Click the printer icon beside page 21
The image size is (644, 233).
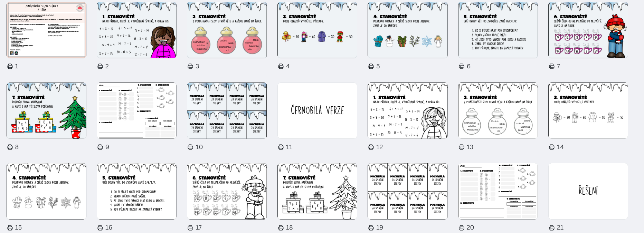(x=552, y=227)
